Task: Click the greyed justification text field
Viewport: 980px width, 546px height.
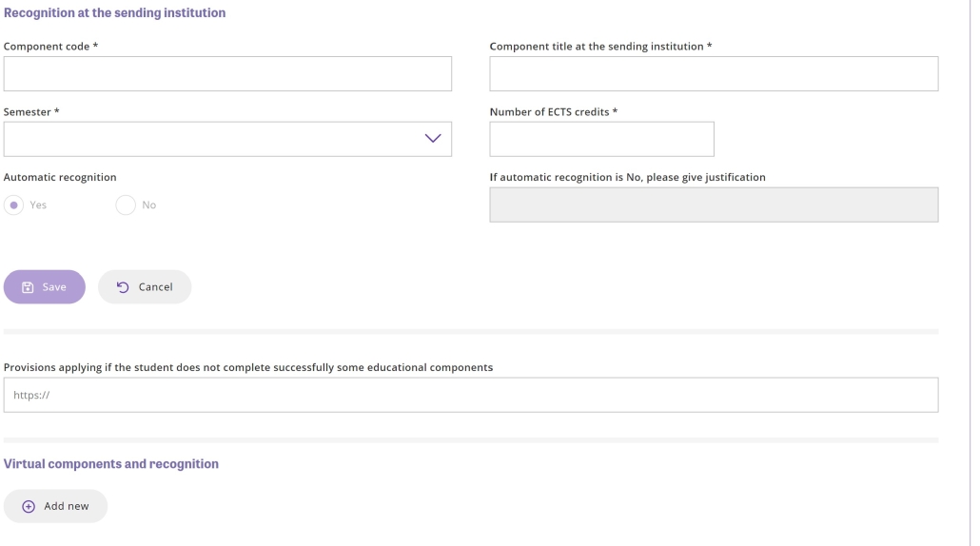Action: [714, 205]
